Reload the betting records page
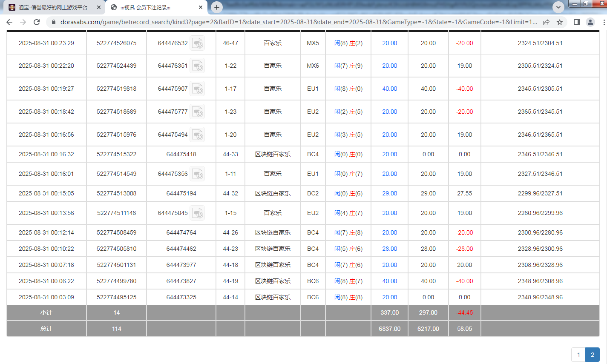Screen dimensions: 607x364 [x=37, y=22]
